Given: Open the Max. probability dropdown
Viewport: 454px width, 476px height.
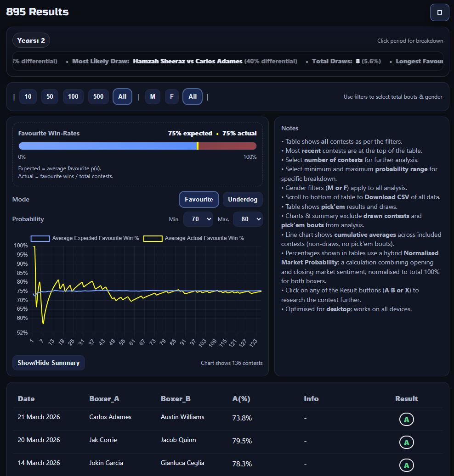Looking at the screenshot, I should [248, 219].
